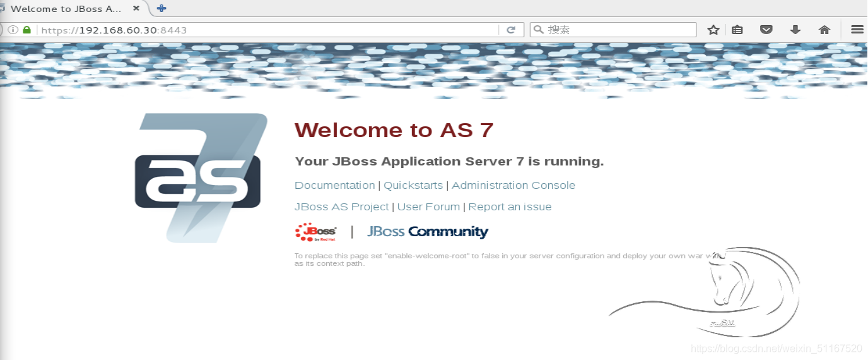Save page to Pocket
The height and width of the screenshot is (360, 868).
click(x=766, y=30)
